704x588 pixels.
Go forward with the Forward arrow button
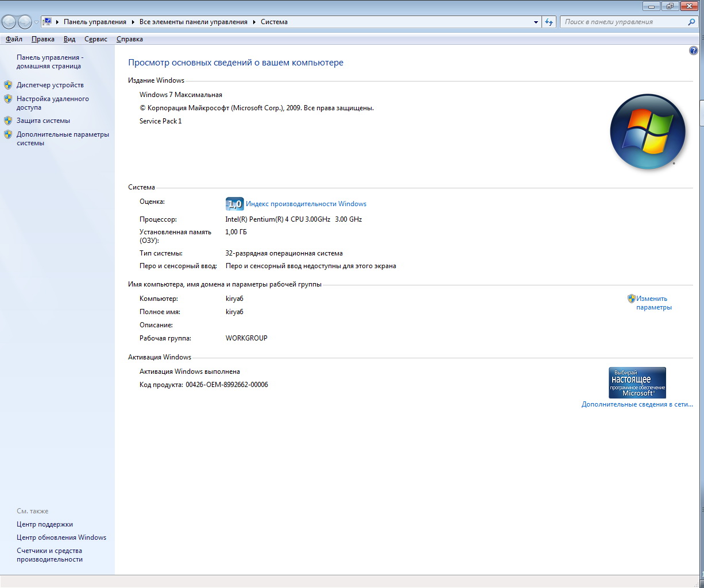[25, 22]
